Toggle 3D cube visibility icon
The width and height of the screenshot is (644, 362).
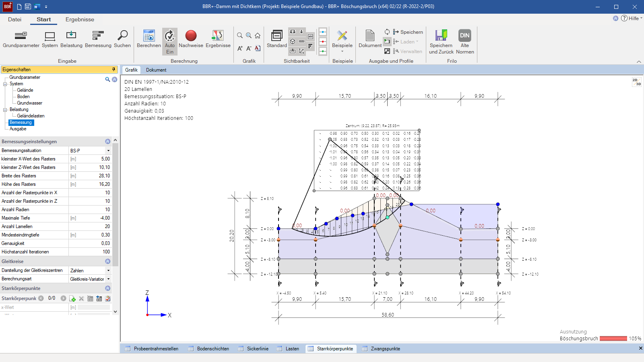[x=293, y=41]
